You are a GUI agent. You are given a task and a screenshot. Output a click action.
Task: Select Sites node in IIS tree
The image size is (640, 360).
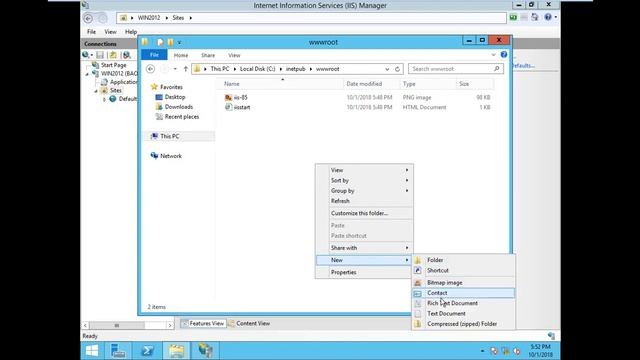point(116,91)
